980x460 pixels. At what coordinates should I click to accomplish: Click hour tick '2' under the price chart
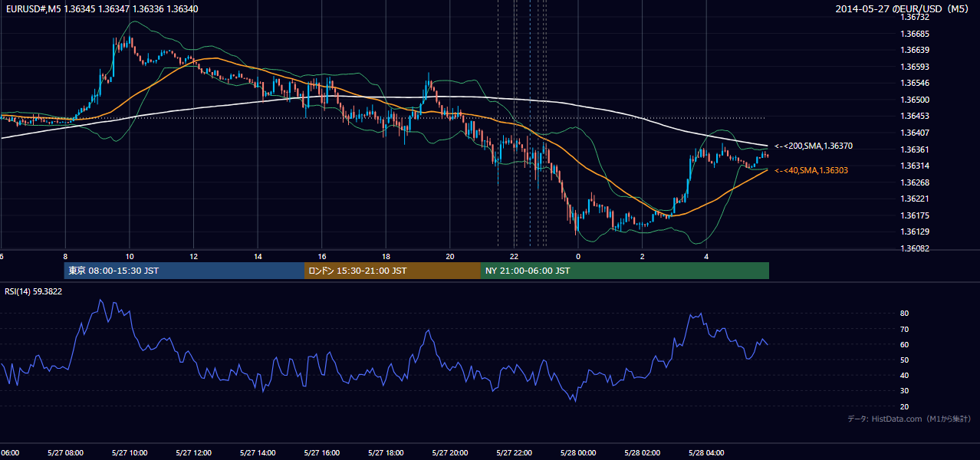click(642, 257)
